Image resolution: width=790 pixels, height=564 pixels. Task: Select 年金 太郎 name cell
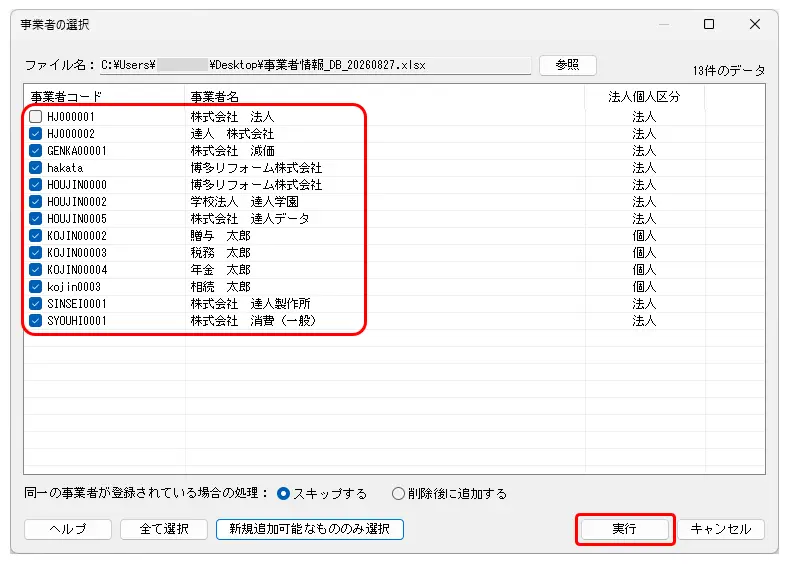coord(220,270)
